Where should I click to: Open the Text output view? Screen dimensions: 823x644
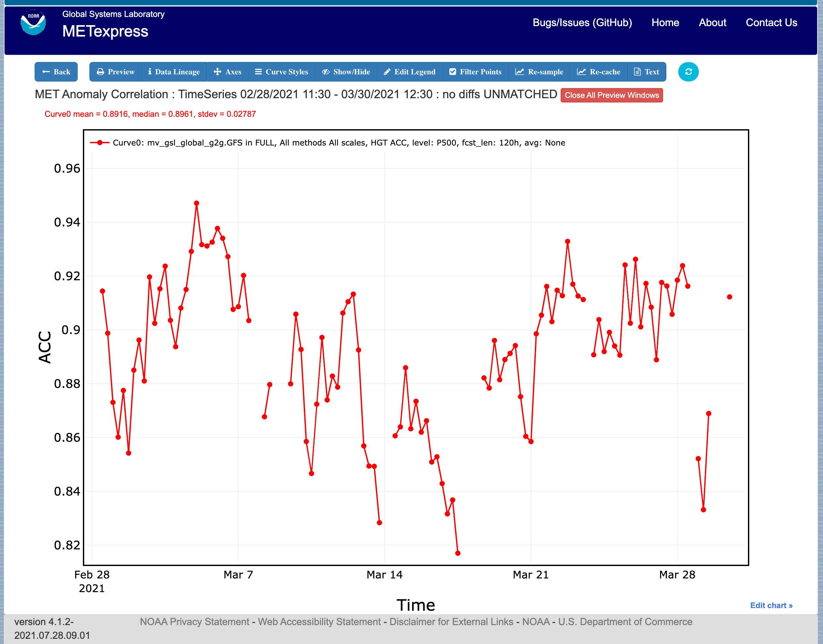point(646,72)
